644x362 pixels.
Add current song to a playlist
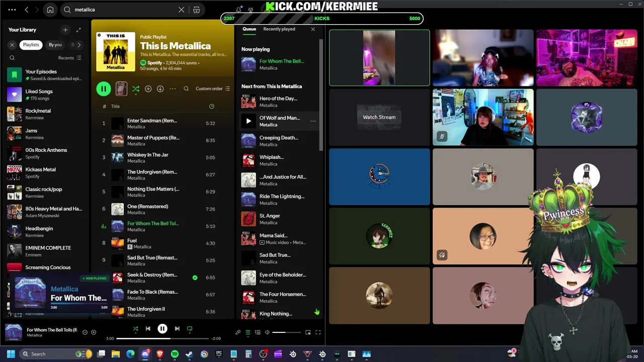94,332
